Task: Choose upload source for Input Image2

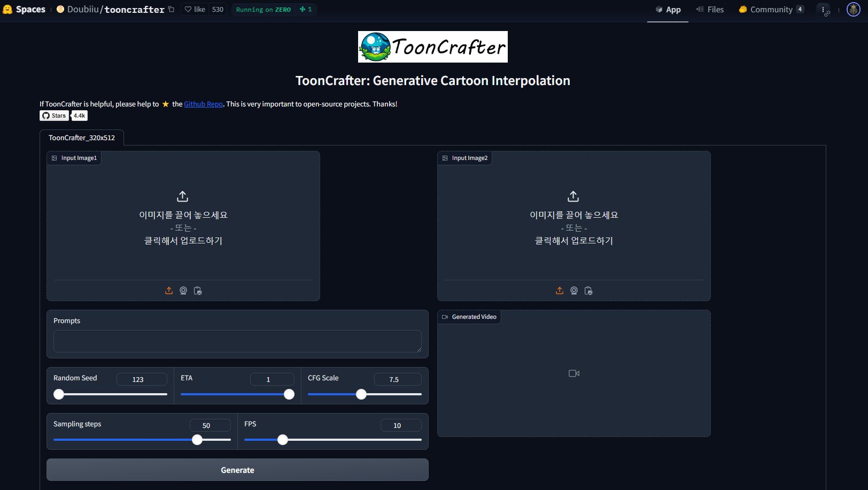Action: 560,290
